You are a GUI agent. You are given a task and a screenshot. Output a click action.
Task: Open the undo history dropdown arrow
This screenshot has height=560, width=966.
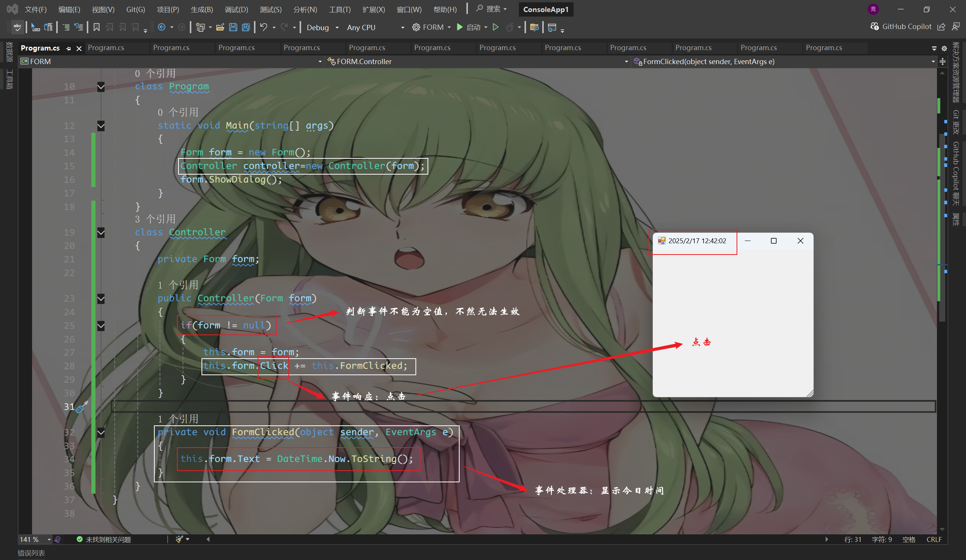coord(274,28)
